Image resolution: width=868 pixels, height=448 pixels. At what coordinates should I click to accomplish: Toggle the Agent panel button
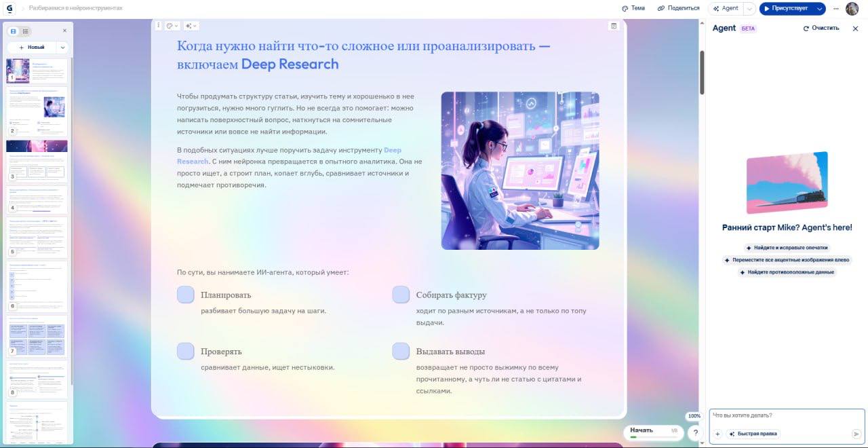[726, 8]
